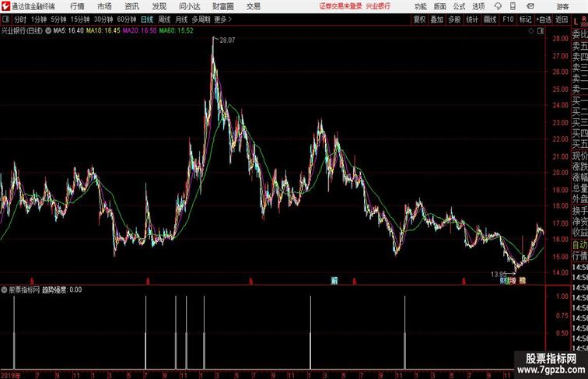Open the 版面 menu

pyautogui.click(x=440, y=6)
